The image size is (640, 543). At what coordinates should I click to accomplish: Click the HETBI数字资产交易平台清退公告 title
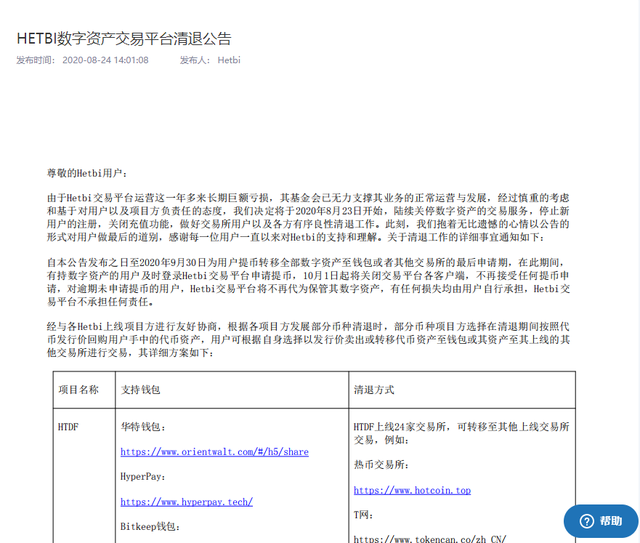pos(124,39)
